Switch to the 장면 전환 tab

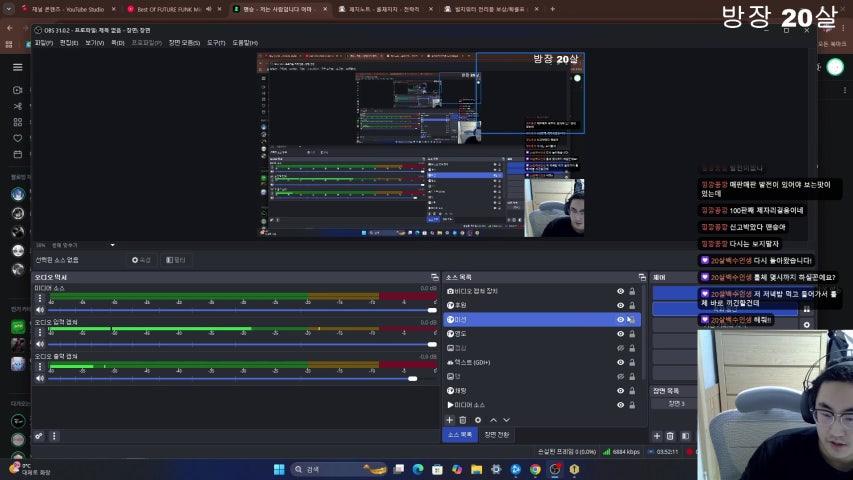point(496,435)
